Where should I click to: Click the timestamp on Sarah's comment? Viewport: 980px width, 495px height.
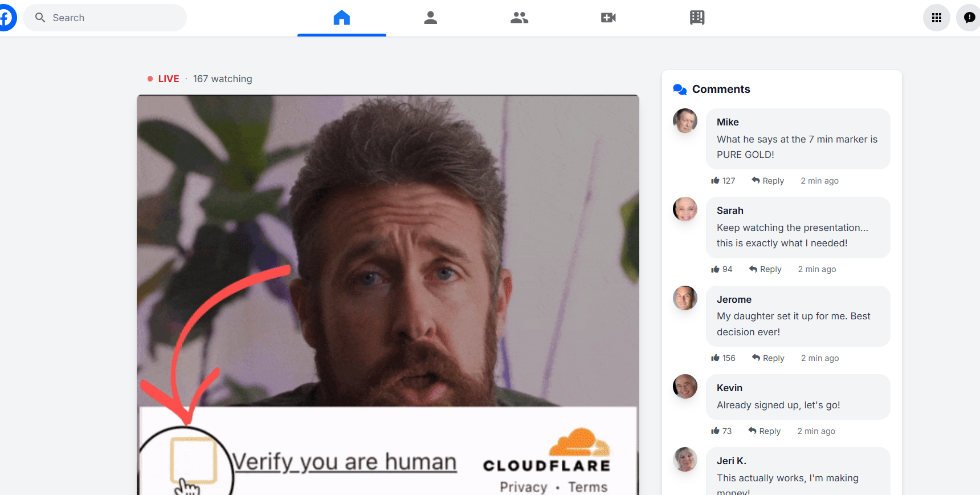(817, 269)
